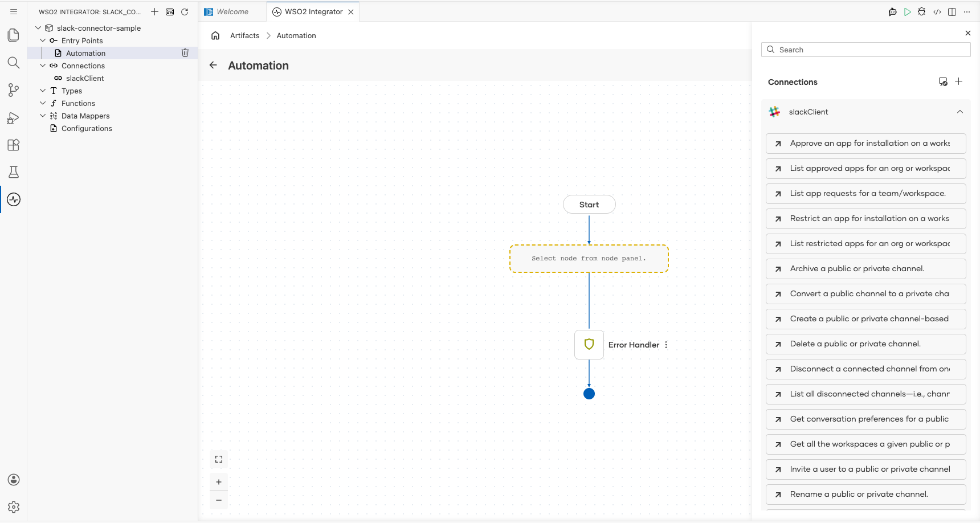Collapse the slackClient connection action list
Viewport: 980px width, 523px height.
pyautogui.click(x=960, y=112)
